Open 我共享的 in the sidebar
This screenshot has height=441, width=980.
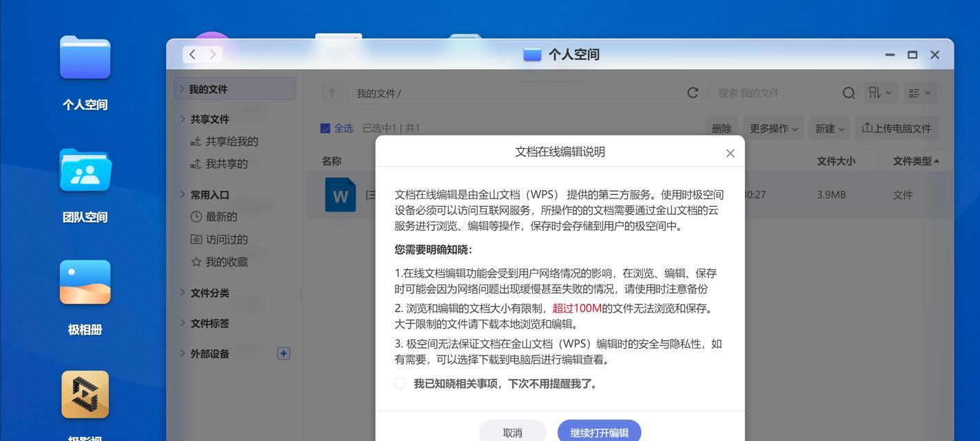(219, 164)
